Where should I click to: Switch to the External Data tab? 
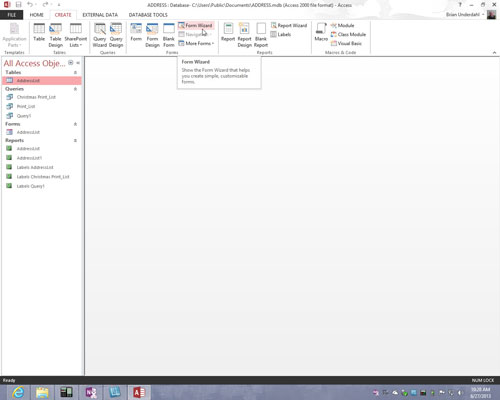(x=100, y=15)
